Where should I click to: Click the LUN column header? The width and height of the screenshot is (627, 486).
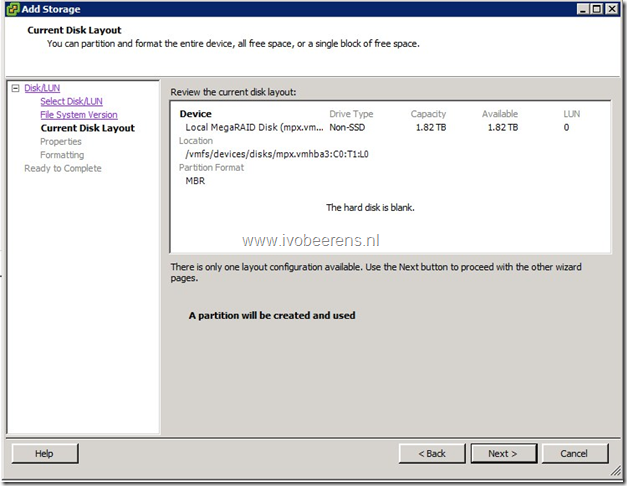click(x=572, y=114)
